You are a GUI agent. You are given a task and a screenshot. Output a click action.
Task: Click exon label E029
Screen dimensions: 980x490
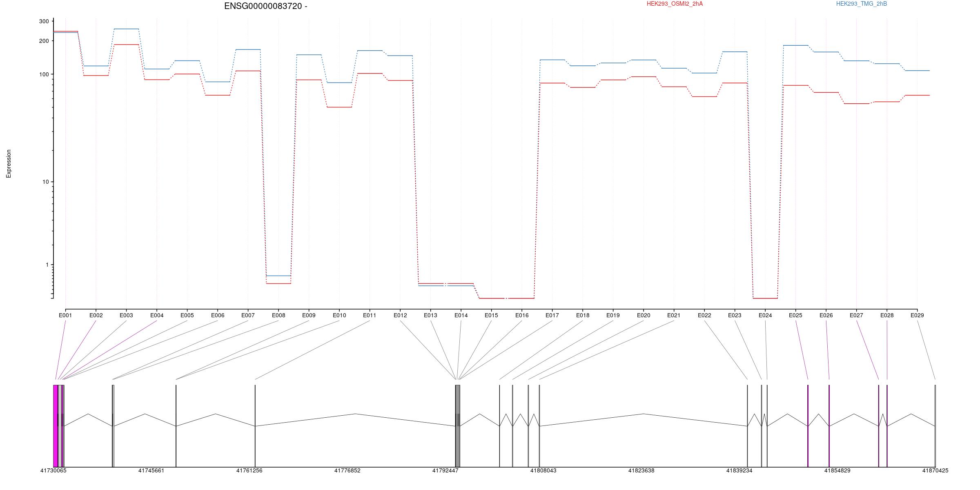coord(917,315)
